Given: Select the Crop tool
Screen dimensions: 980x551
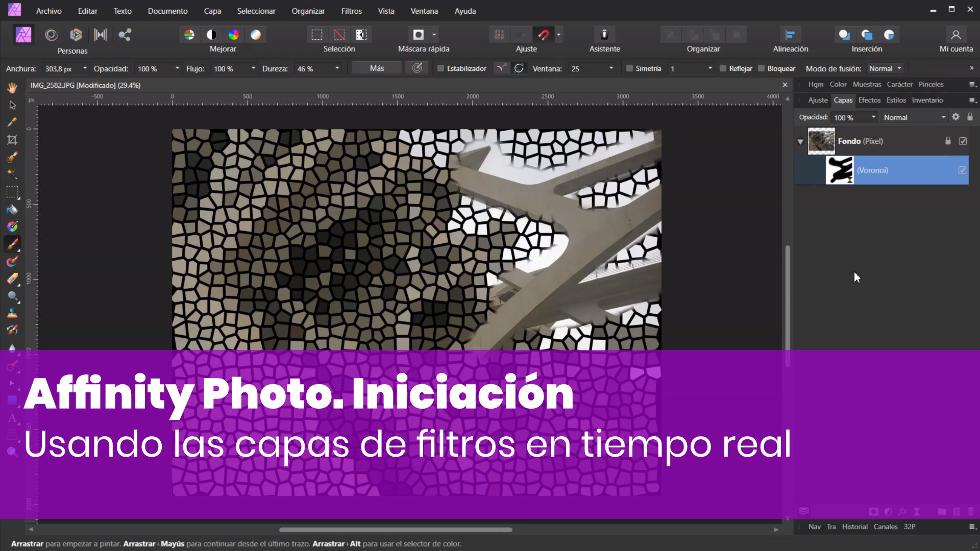Looking at the screenshot, I should (12, 140).
